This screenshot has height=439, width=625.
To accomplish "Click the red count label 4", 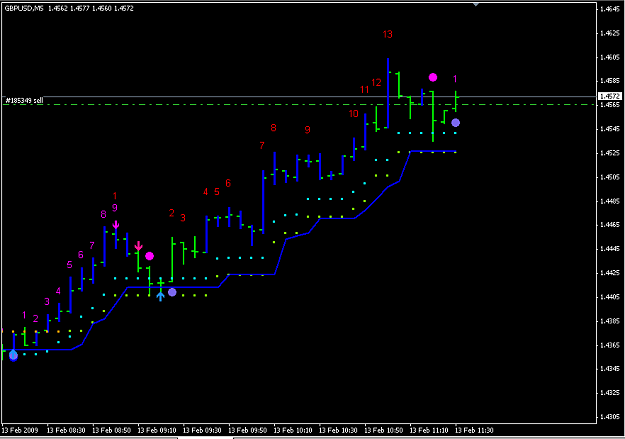I will (206, 192).
